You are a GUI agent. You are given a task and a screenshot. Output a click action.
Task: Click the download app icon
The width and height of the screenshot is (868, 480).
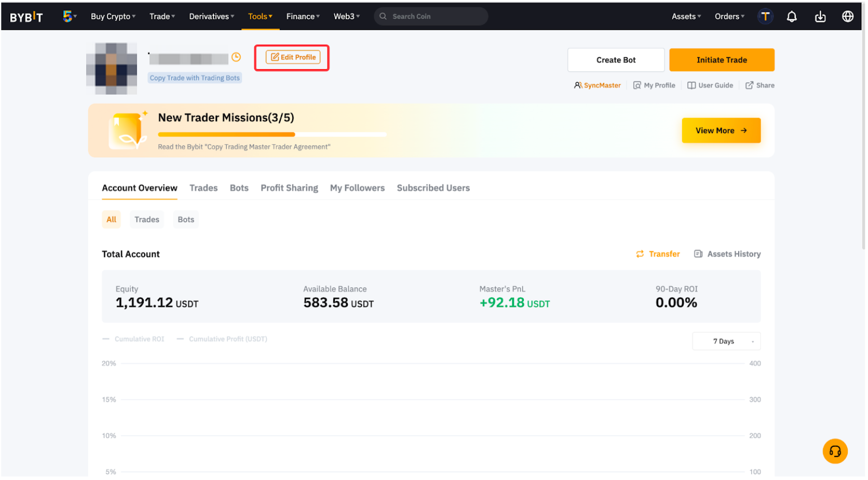(820, 17)
